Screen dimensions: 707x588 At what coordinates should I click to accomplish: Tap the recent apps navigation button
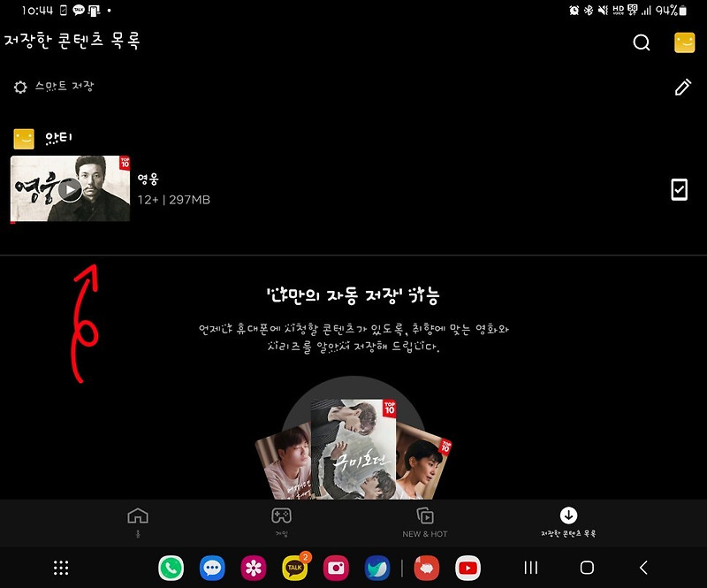tap(531, 568)
